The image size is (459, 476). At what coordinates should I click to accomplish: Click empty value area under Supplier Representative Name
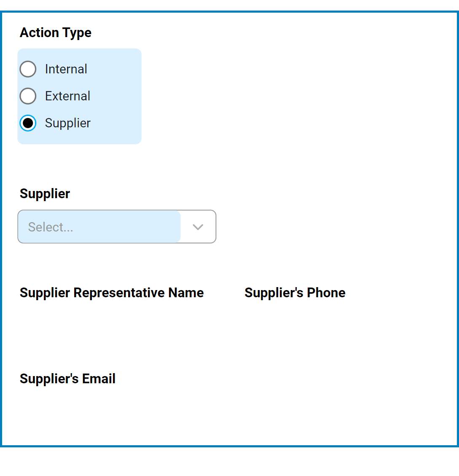[x=112, y=320]
